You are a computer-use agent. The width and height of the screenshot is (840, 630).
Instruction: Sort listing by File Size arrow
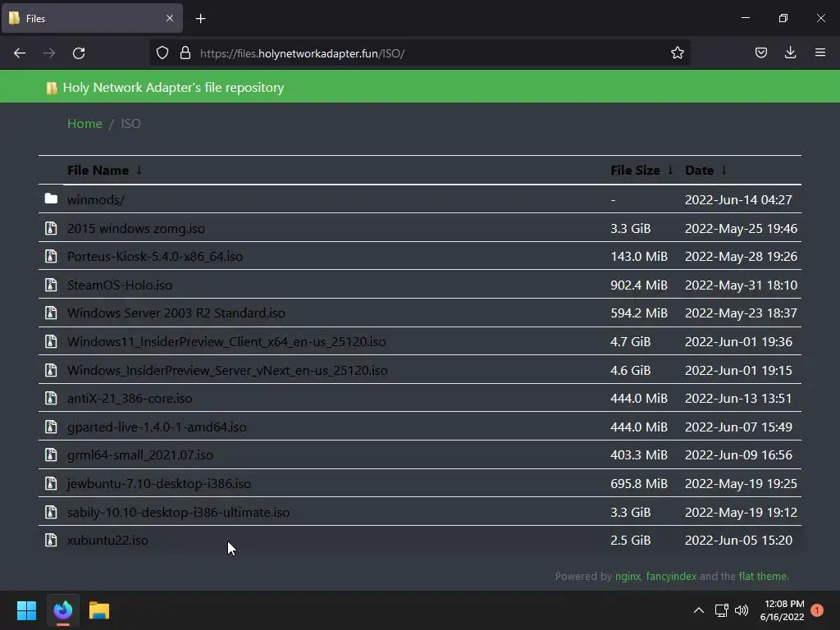[670, 170]
